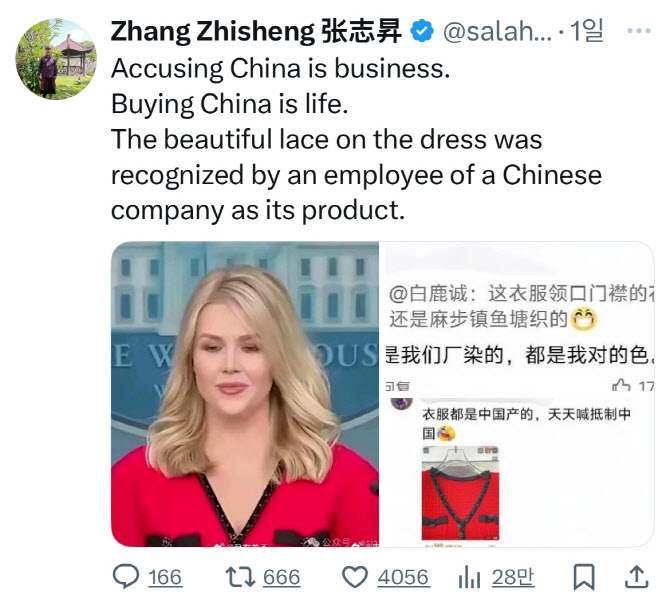Open the 1일 post timestamp
The height and width of the screenshot is (604, 670).
coord(587,31)
